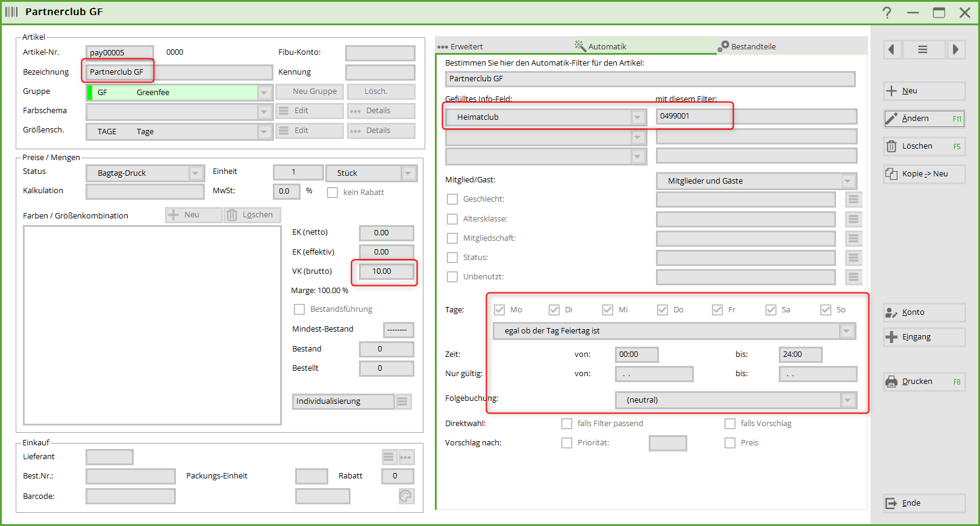Expand the Mitglieder und Gäste dropdown
This screenshot has height=526, width=980.
pyautogui.click(x=847, y=181)
